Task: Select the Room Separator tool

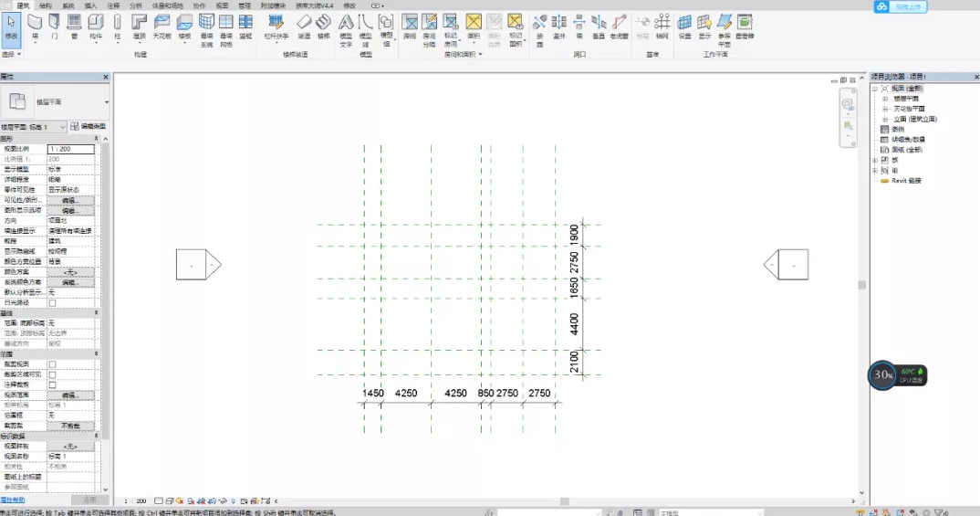Action: point(430,29)
